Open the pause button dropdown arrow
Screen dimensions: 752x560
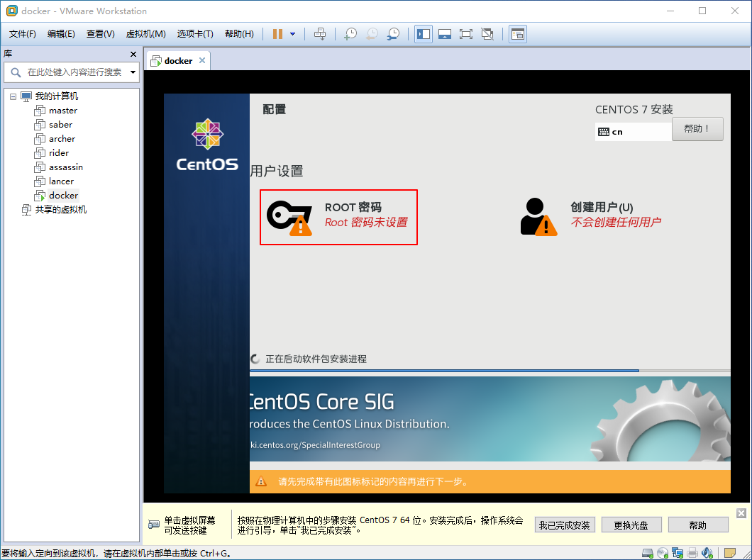pos(292,33)
